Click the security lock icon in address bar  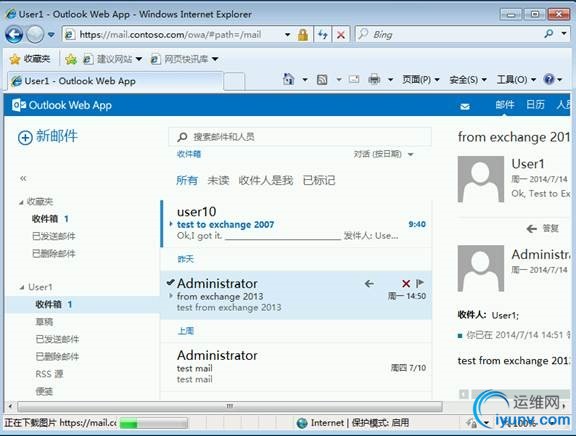(303, 35)
